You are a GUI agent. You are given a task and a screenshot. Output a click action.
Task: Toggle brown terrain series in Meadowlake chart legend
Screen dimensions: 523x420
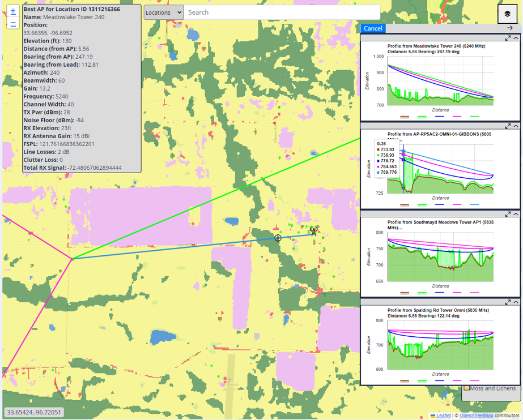coord(405,117)
